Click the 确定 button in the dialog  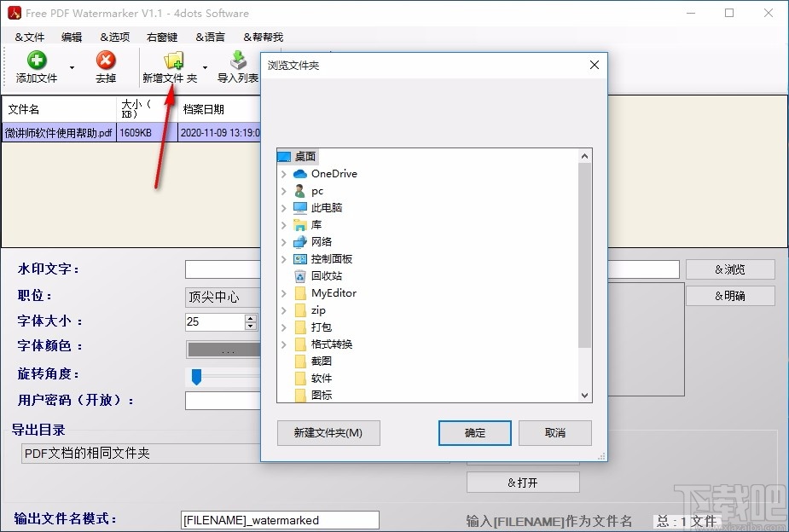click(x=474, y=433)
